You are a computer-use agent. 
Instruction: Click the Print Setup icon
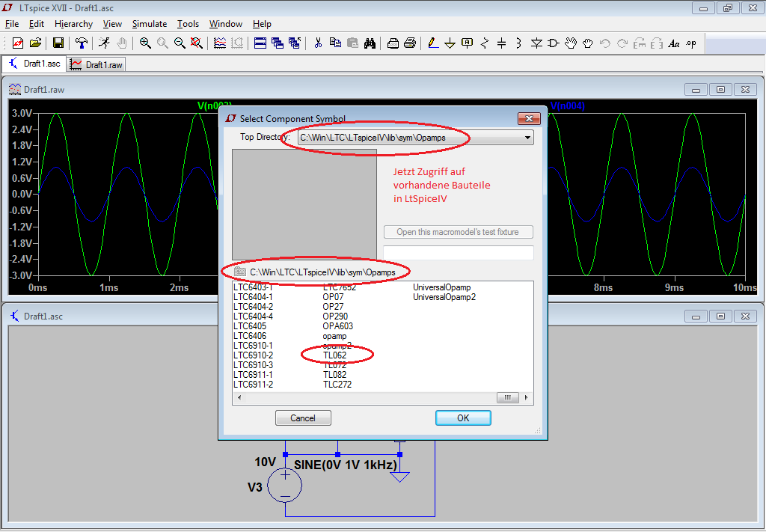pos(393,43)
